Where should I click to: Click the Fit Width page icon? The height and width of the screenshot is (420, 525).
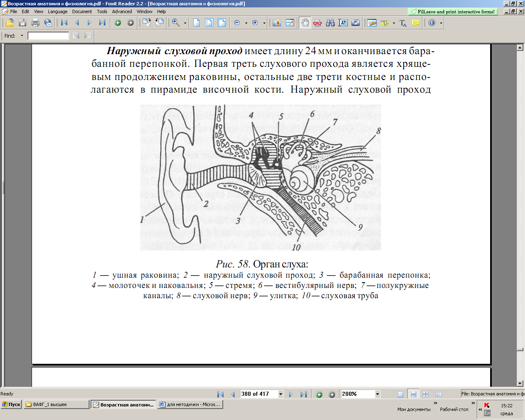pos(222,23)
